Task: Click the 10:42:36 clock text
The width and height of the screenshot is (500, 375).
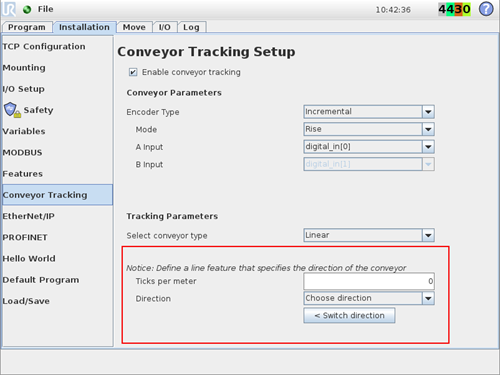Action: click(x=393, y=10)
